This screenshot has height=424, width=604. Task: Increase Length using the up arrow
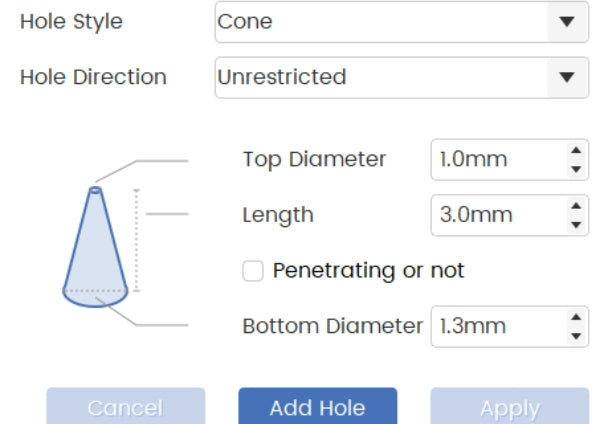pos(575,205)
